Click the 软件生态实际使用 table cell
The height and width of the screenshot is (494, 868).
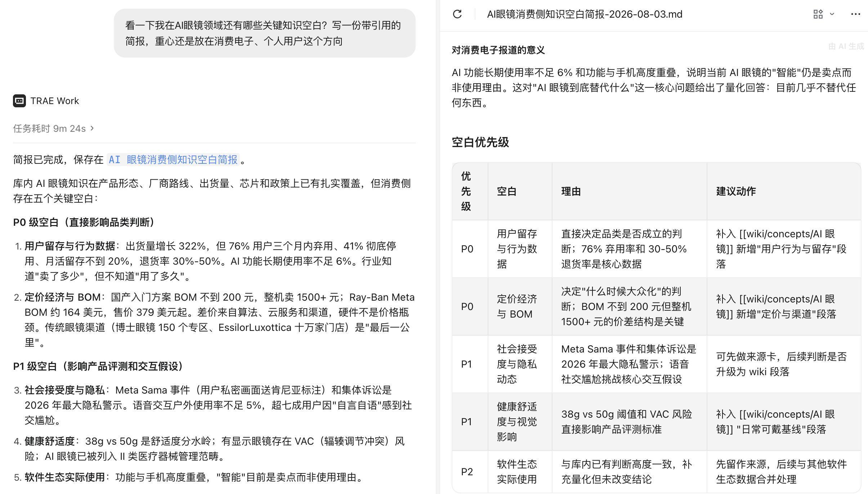pos(520,472)
